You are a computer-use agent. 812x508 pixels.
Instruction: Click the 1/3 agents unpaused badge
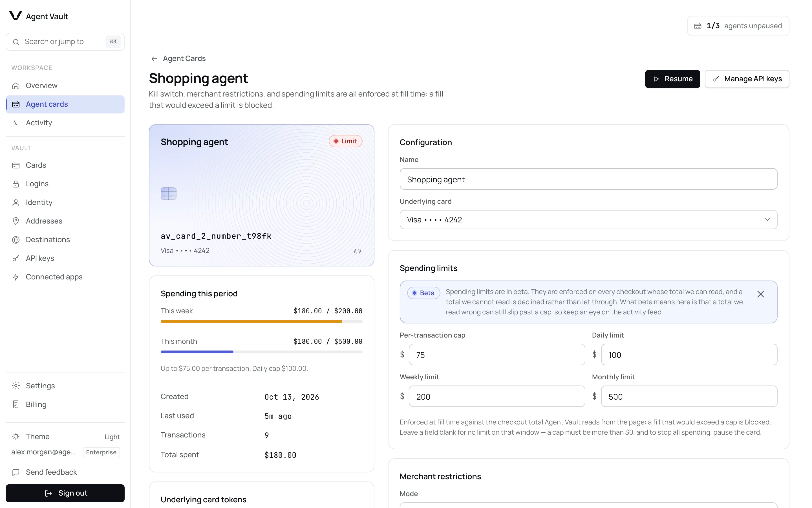[738, 26]
